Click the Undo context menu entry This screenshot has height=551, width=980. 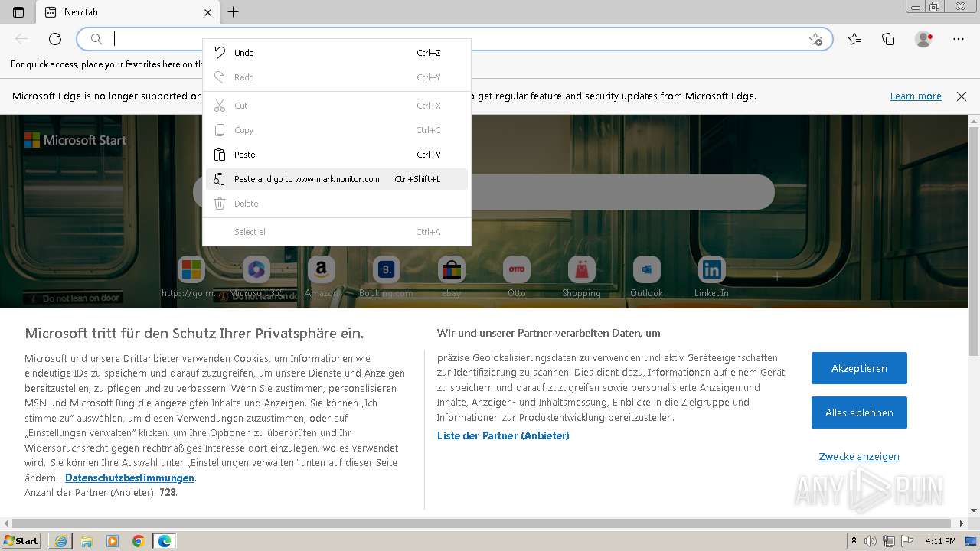[337, 53]
